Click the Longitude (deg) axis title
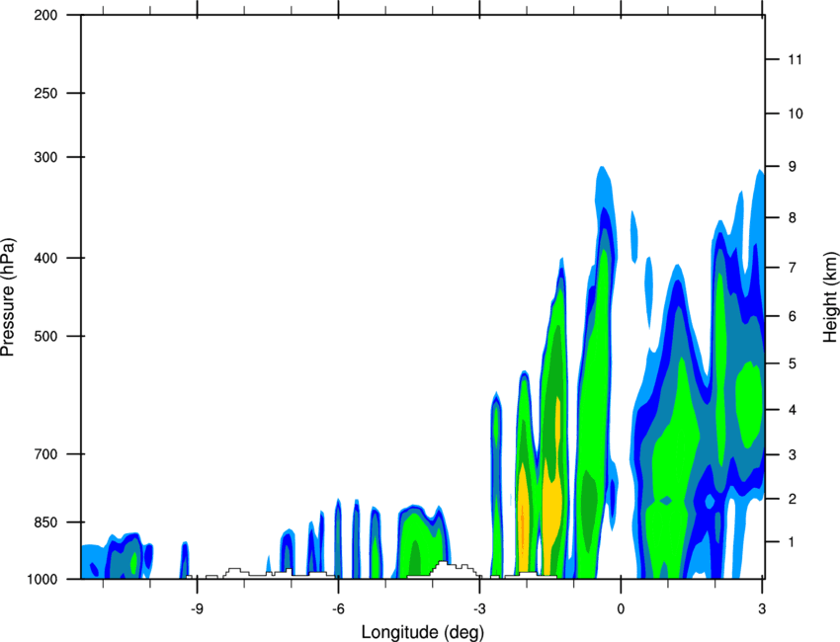 (423, 632)
